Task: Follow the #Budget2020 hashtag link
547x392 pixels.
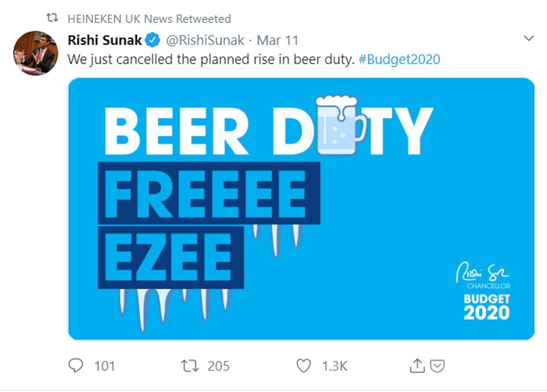Action: click(x=399, y=59)
